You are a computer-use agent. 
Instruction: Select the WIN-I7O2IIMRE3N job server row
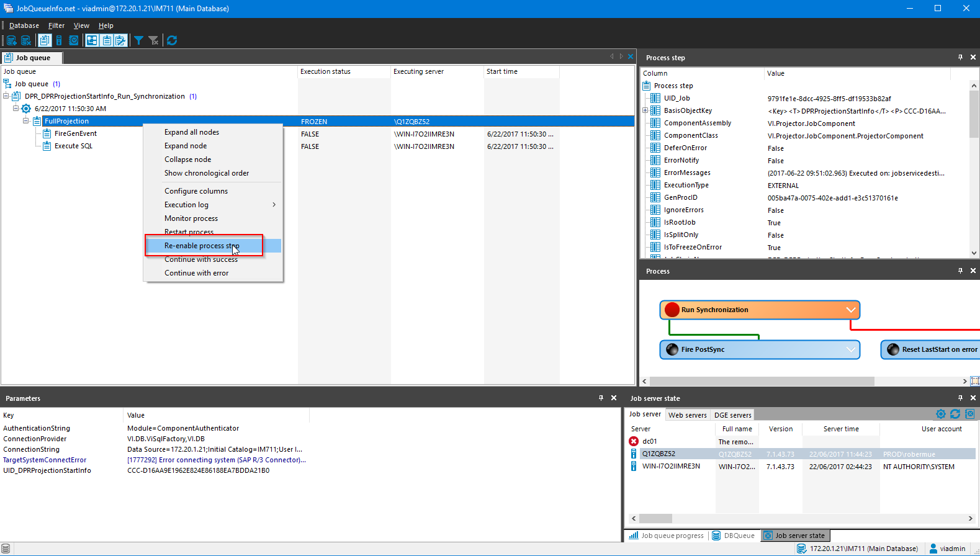671,467
